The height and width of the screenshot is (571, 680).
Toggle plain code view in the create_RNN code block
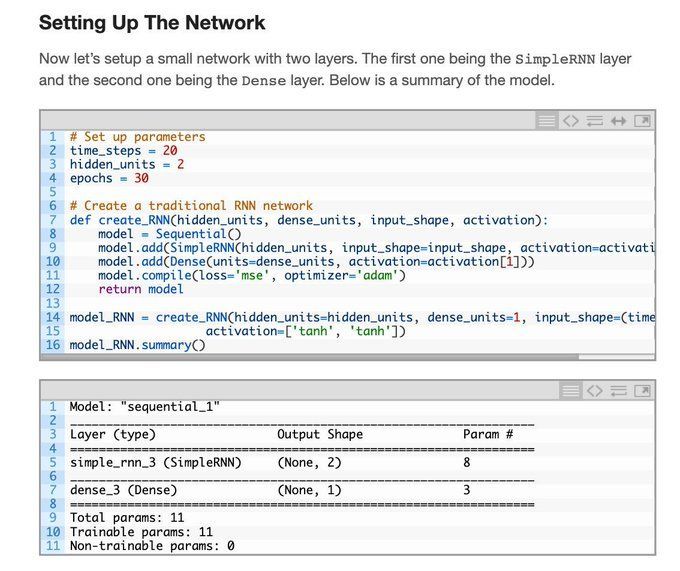click(x=571, y=121)
